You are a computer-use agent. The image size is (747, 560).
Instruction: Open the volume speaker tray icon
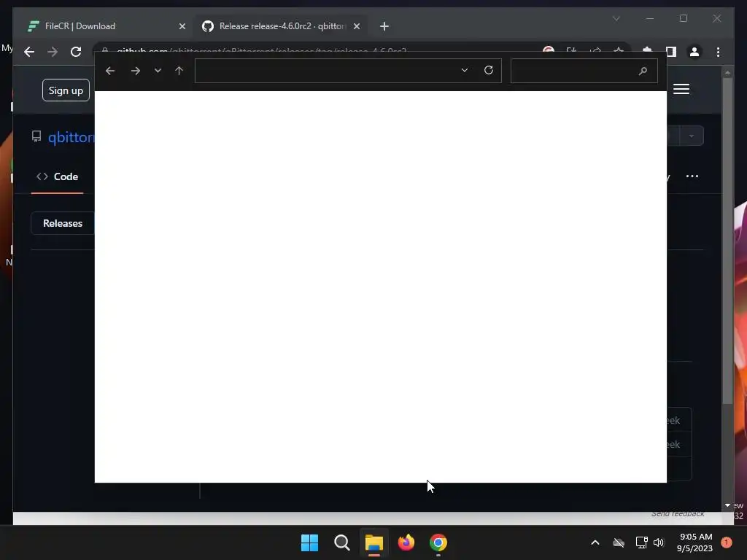tap(659, 542)
